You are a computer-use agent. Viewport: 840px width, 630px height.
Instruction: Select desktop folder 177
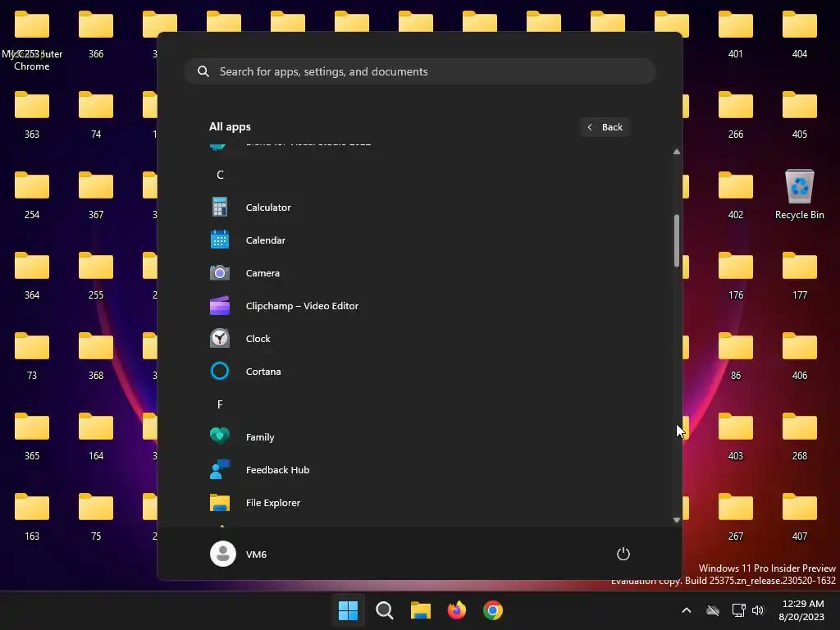click(799, 275)
